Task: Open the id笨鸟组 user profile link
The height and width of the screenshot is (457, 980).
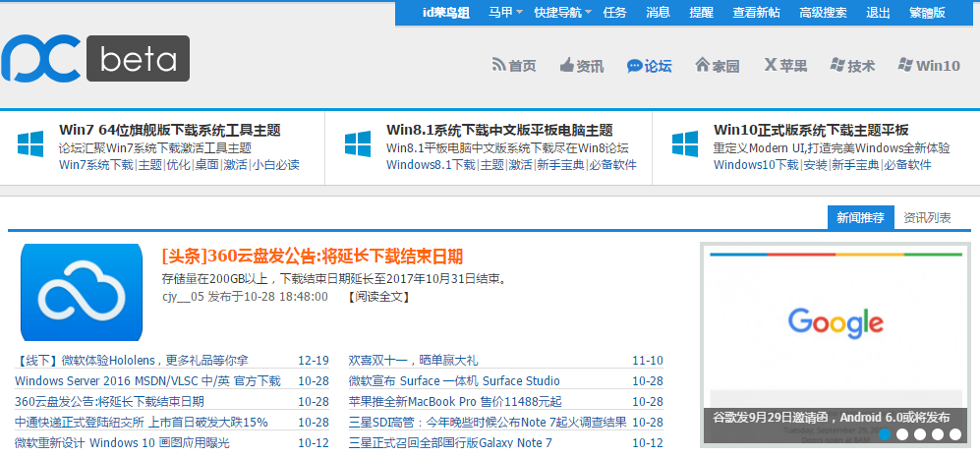Action: (446, 13)
